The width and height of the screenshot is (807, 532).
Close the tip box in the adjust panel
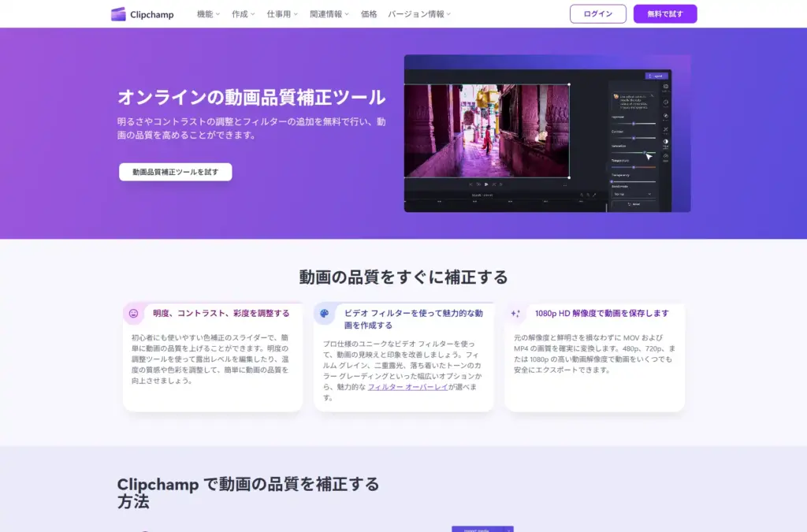point(652,95)
